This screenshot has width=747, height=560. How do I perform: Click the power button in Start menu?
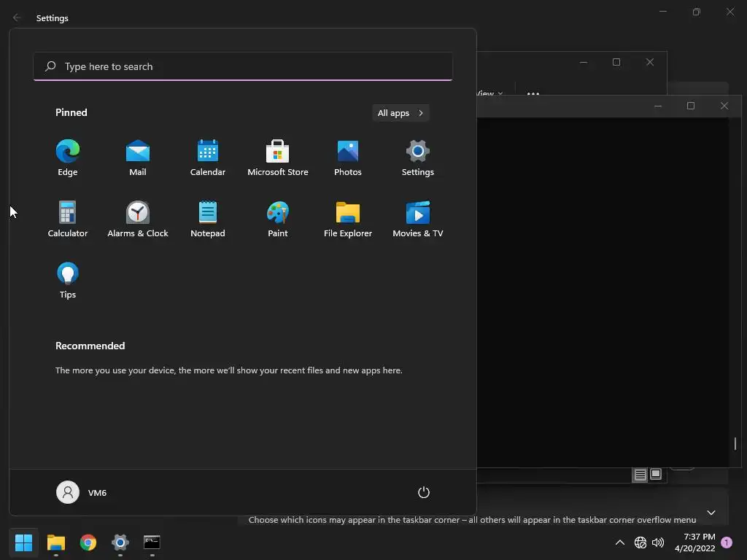point(424,492)
